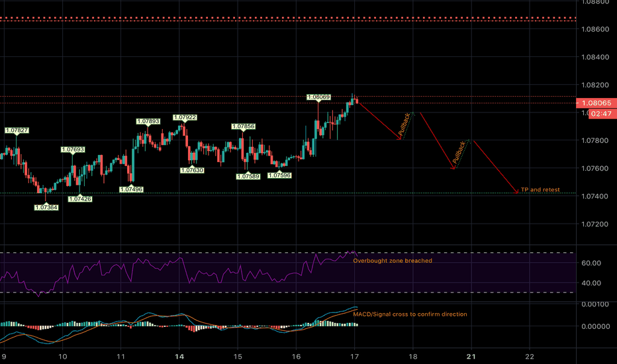Select the 1.07856 price label
The image size is (617, 364).
coord(243,126)
